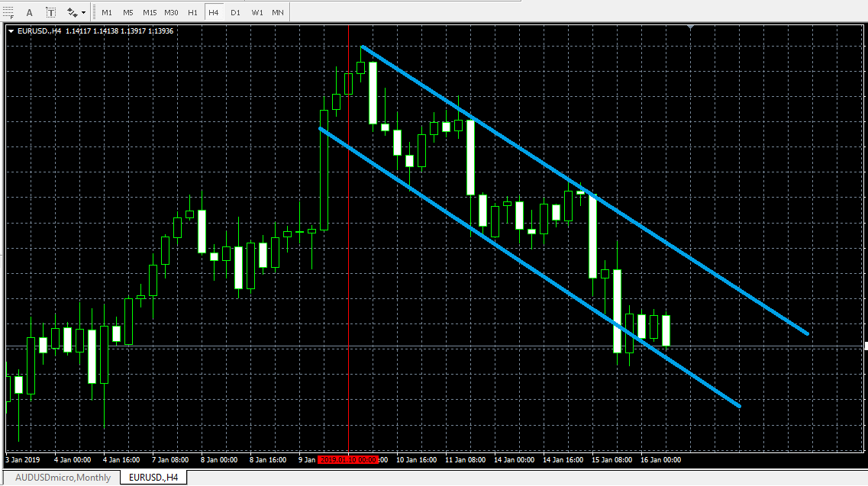The height and width of the screenshot is (486, 868).
Task: Change chart to D1 daily timeframe
Action: (x=235, y=13)
